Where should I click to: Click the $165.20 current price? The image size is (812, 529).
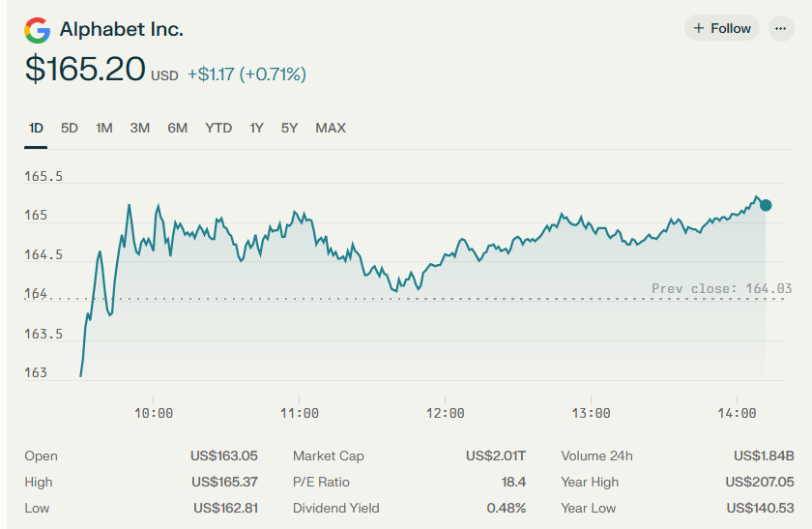pos(85,69)
